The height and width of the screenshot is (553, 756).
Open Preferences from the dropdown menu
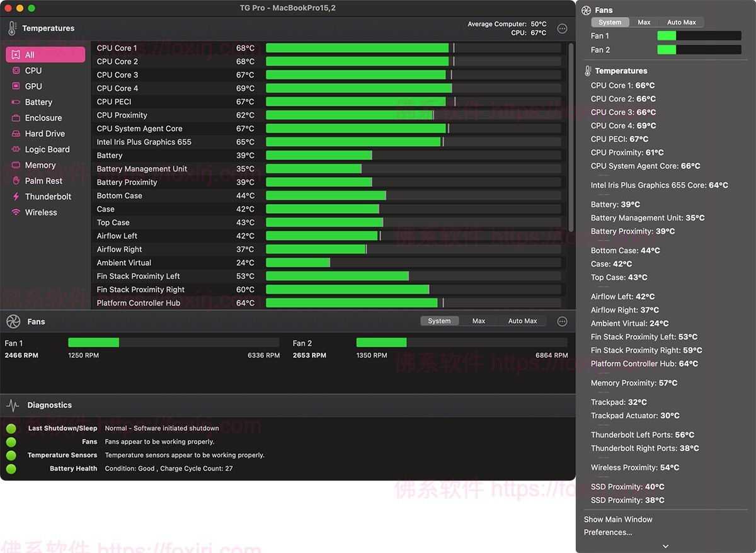607,532
